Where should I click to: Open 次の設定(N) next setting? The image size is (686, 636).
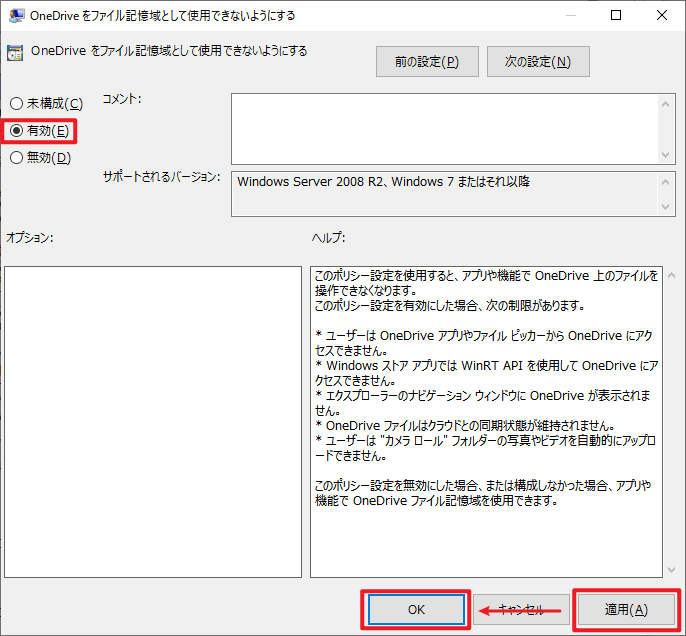538,62
